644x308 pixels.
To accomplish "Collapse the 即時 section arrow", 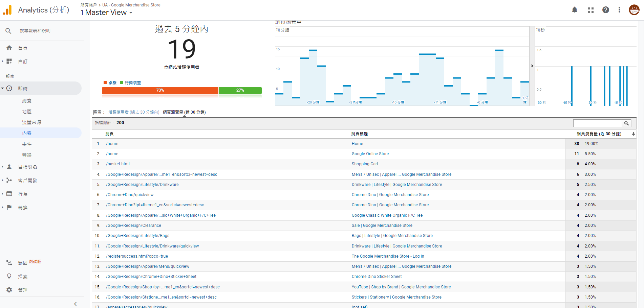I will tap(2, 88).
